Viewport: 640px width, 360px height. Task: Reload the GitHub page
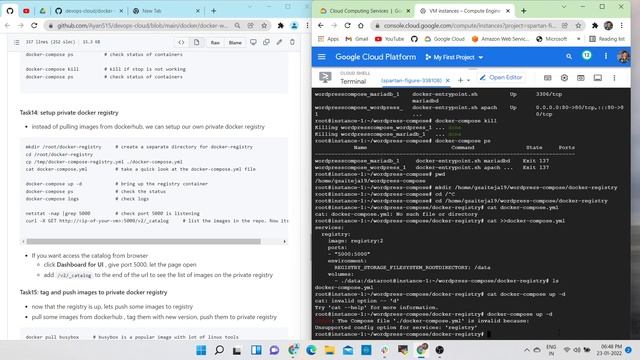pos(34,25)
